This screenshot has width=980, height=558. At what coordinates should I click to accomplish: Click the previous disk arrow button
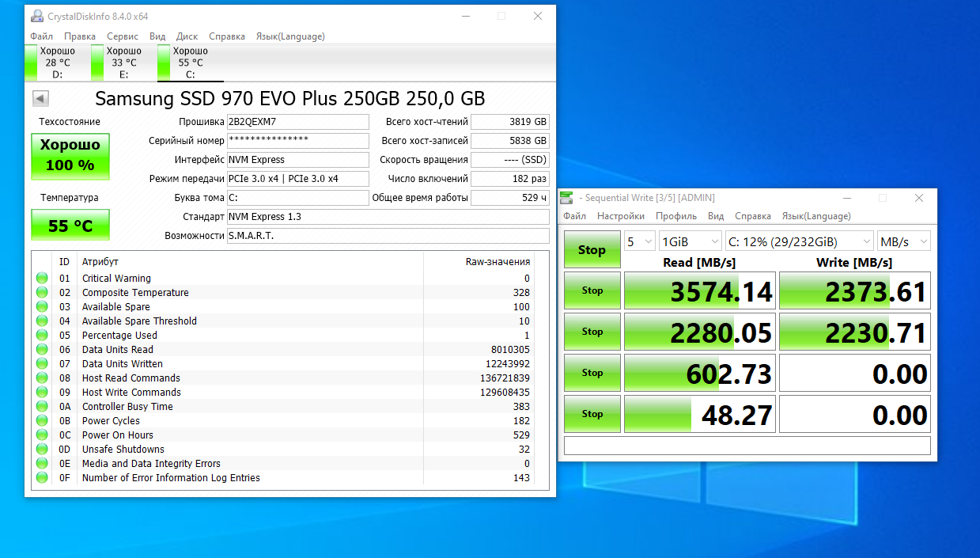tap(40, 99)
